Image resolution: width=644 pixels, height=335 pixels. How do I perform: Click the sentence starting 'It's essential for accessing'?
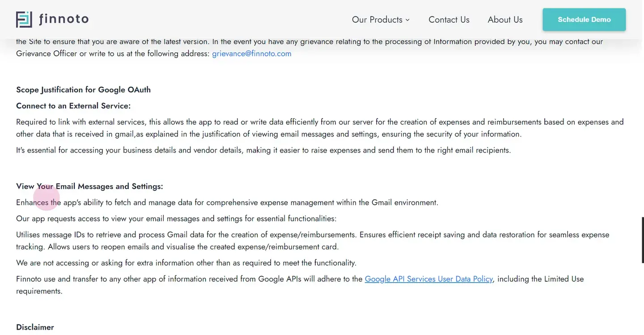(263, 150)
